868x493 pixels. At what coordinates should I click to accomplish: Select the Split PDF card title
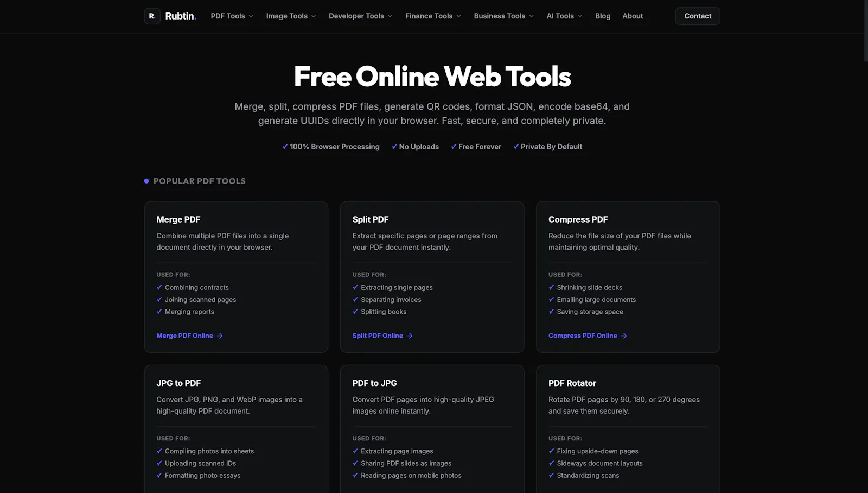[x=371, y=219]
